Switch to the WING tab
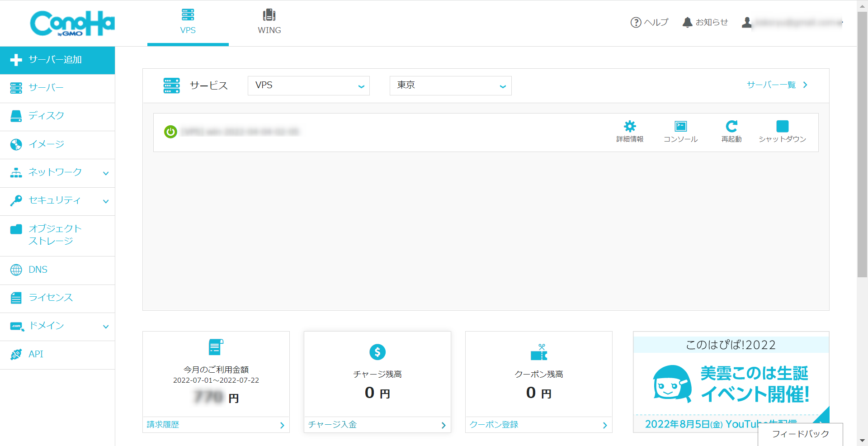 (x=269, y=22)
